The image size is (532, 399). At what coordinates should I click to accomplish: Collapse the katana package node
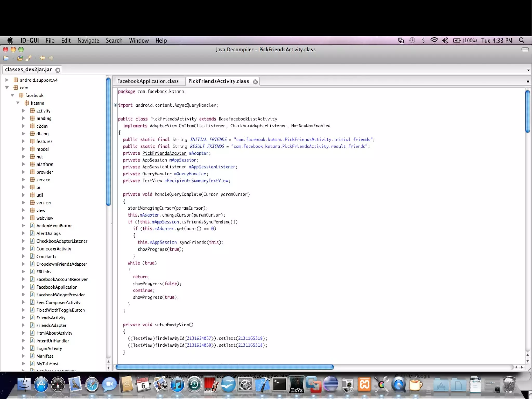tap(18, 103)
